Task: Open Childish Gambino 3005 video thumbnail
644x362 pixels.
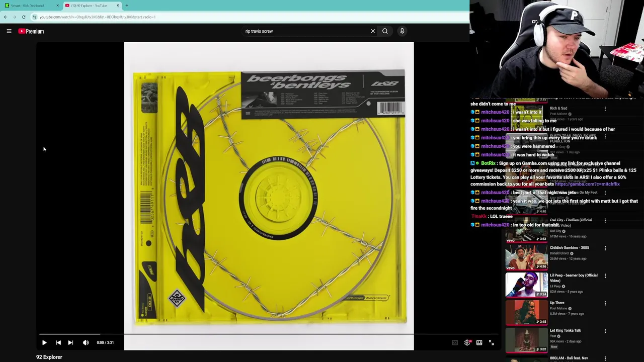Action: coord(527,257)
